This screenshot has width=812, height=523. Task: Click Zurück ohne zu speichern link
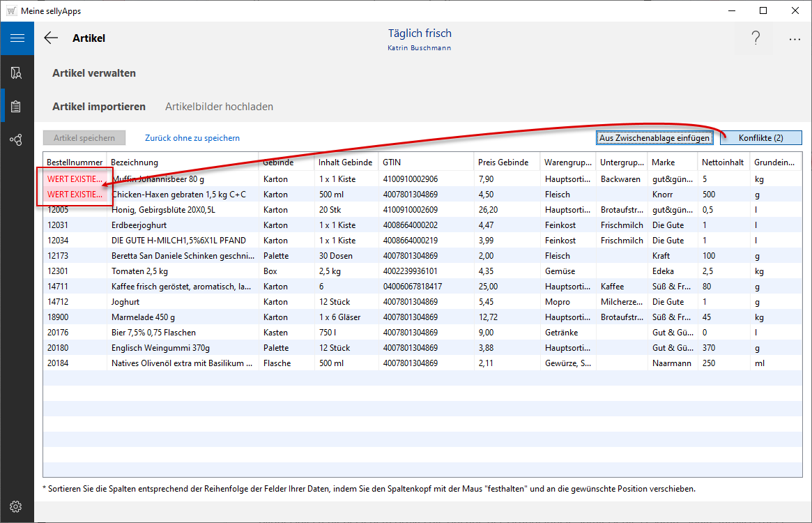pyautogui.click(x=192, y=138)
